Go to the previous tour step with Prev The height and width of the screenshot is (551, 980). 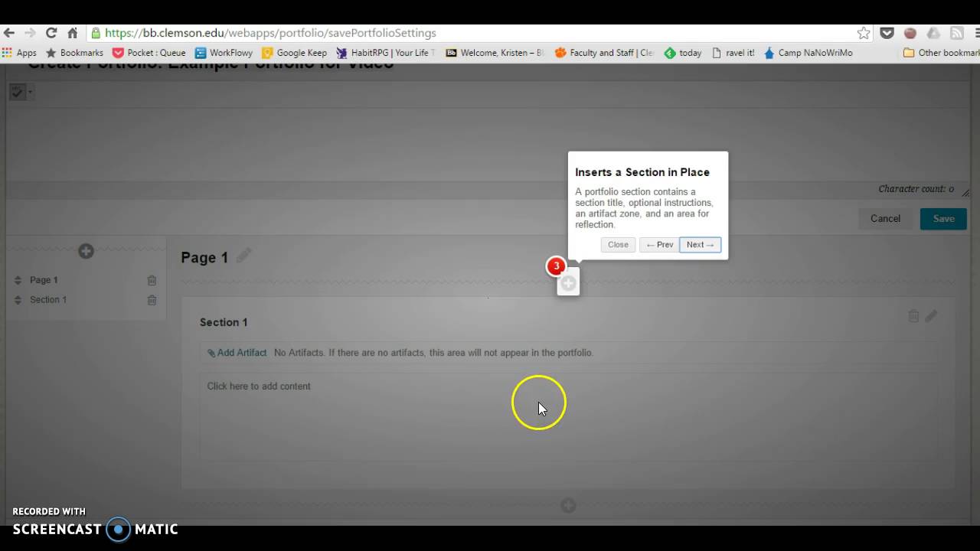[x=659, y=245]
